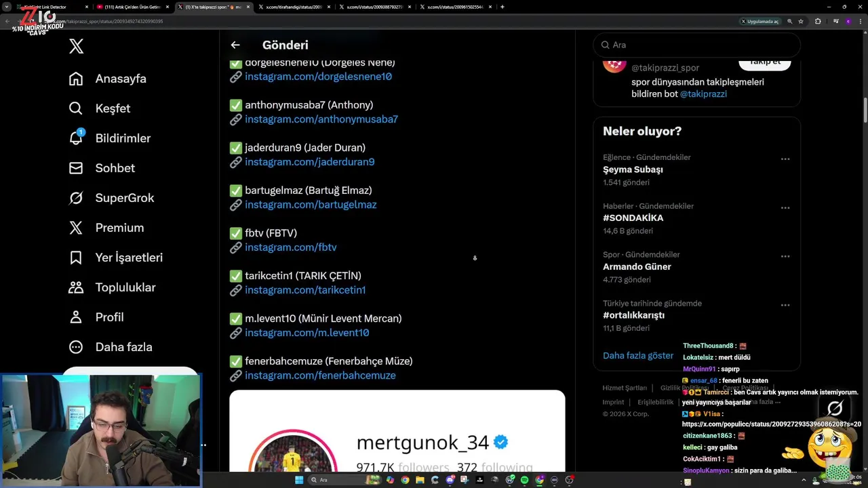The image size is (868, 488).
Task: Open instagram.com/jaderduran9 link
Action: point(310,162)
